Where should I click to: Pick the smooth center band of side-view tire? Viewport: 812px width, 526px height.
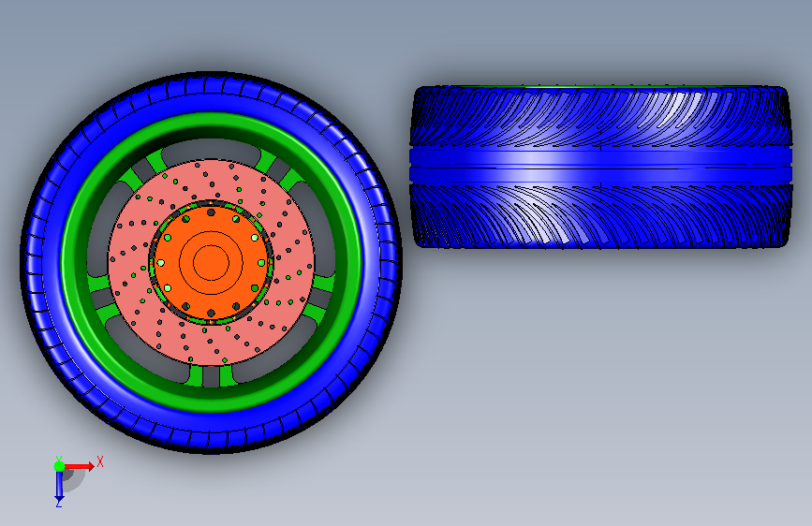coord(600,166)
